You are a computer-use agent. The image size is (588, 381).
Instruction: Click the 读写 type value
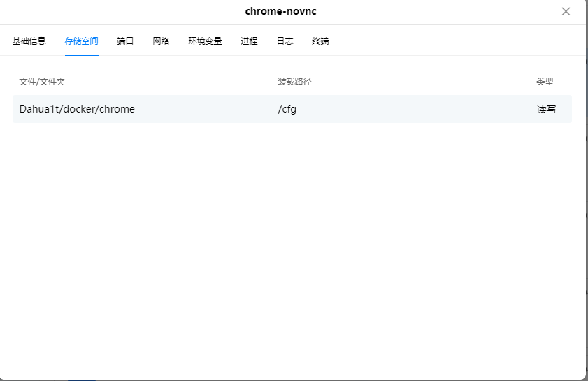546,109
